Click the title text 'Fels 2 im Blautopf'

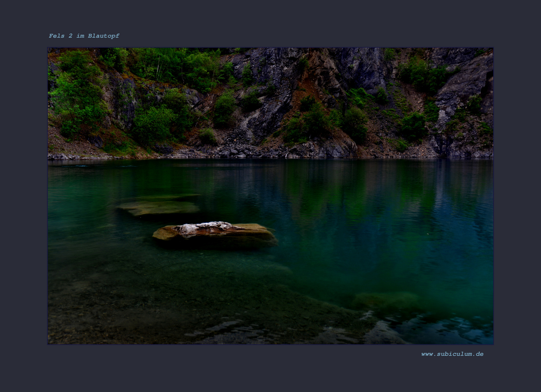(x=84, y=36)
